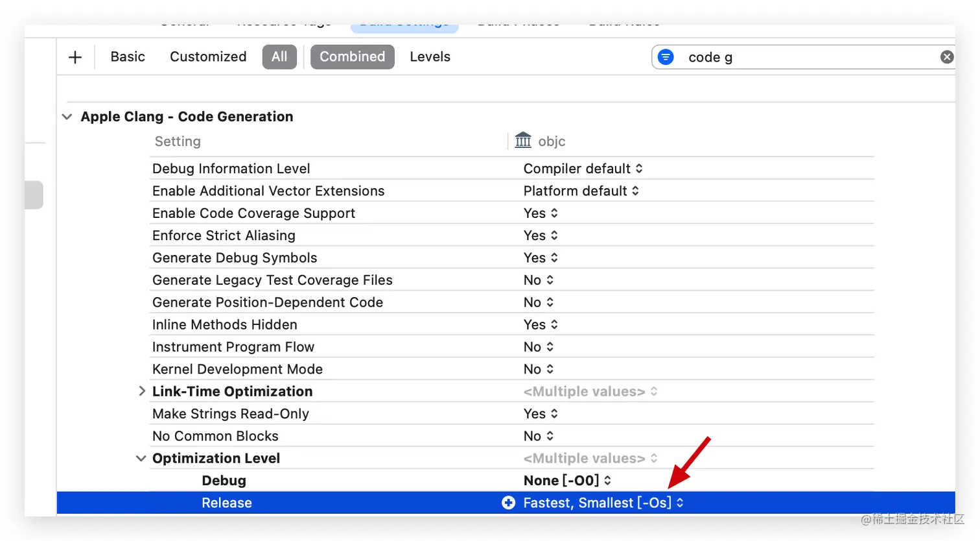Open Release Fastest, Smallest [-Os] popup
The image size is (980, 541).
point(603,503)
